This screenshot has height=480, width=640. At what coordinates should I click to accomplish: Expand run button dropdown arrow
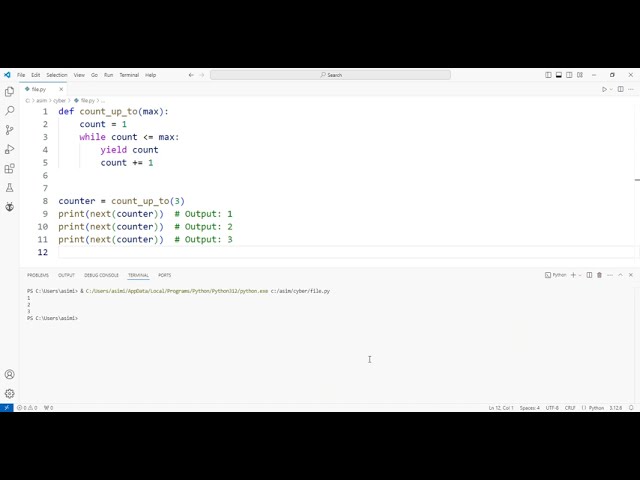click(x=611, y=89)
